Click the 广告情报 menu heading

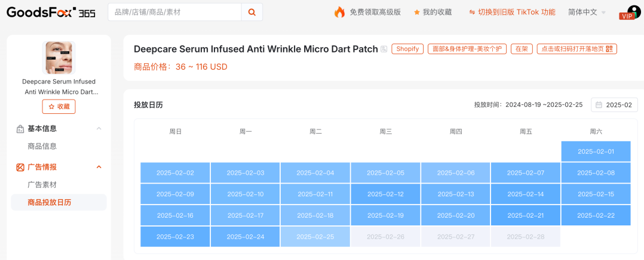pos(42,167)
